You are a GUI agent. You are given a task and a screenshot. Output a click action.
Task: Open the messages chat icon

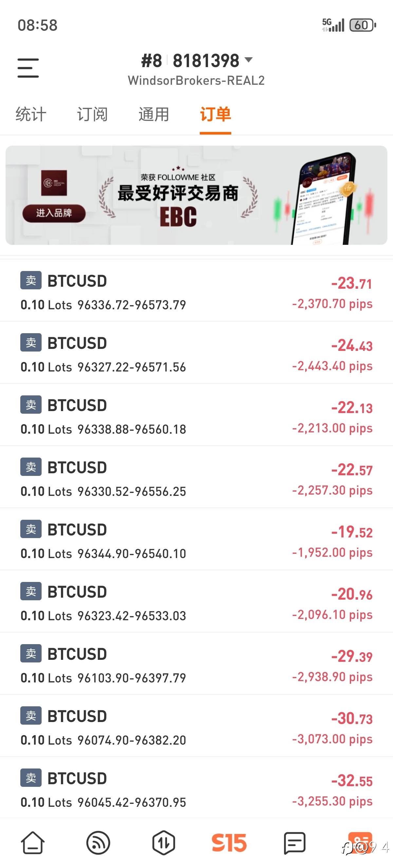click(294, 843)
